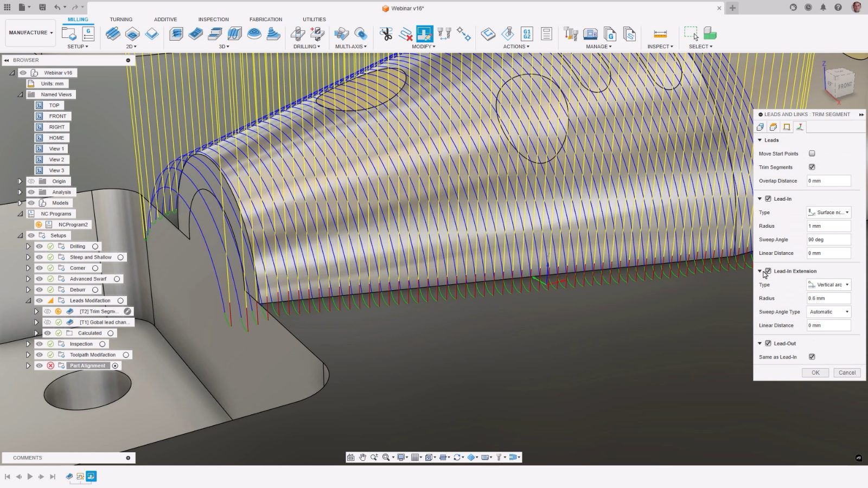Hide the Drilling setup with eye icon
This screenshot has height=488, width=868.
point(39,246)
